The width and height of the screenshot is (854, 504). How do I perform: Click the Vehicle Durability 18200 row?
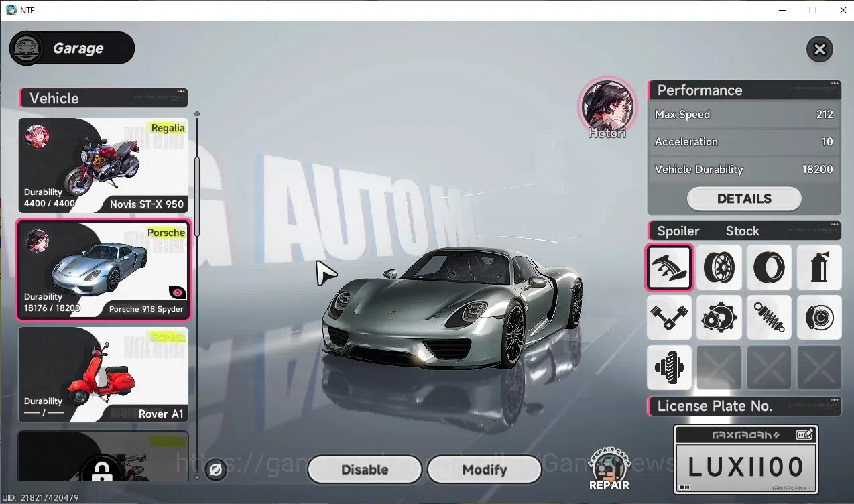744,170
